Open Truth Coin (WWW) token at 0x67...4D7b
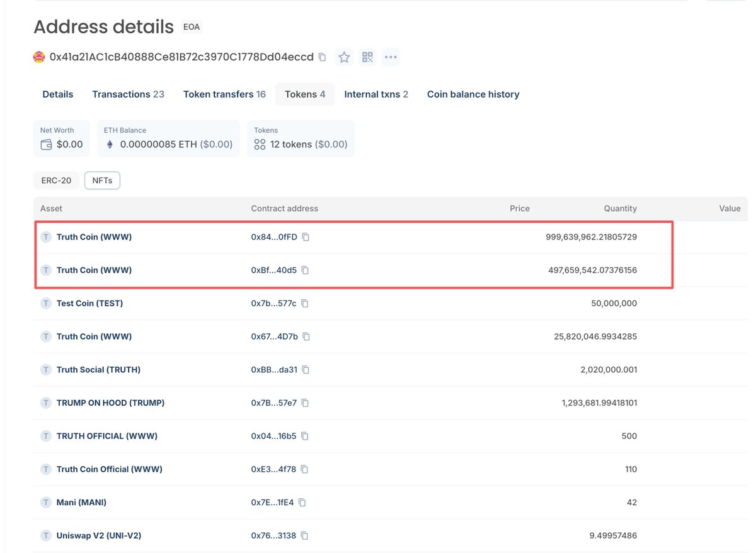 pyautogui.click(x=94, y=337)
